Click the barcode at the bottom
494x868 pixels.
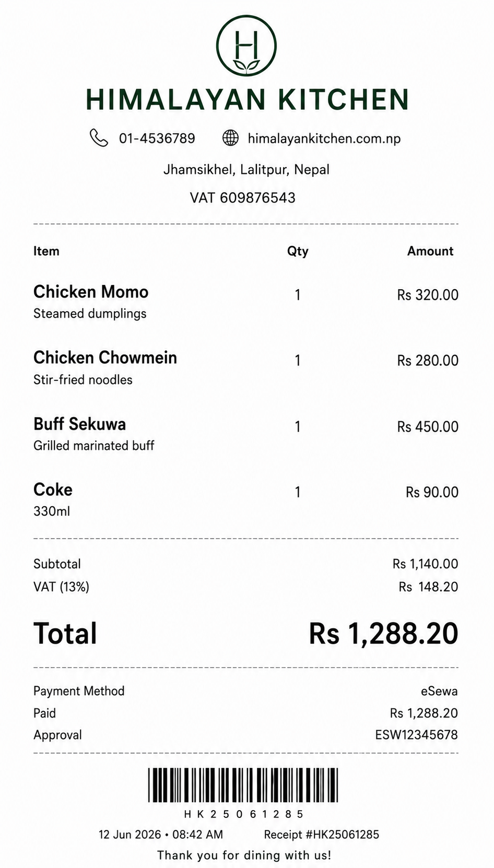243,785
